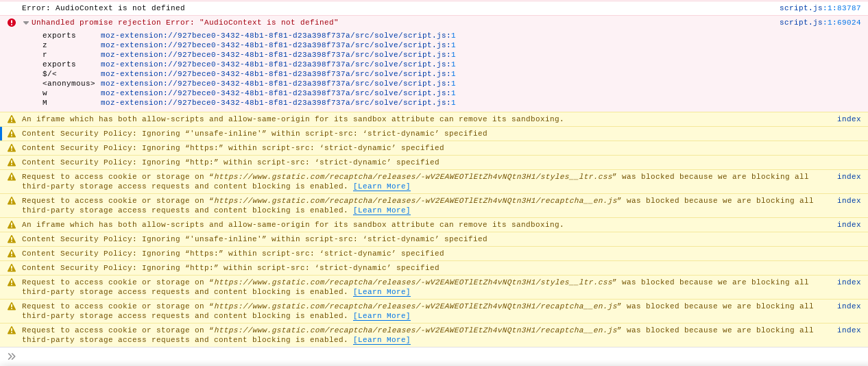Click the warning icon on the last recaptcha__en.js warning
The image size is (868, 366).
(x=12, y=330)
